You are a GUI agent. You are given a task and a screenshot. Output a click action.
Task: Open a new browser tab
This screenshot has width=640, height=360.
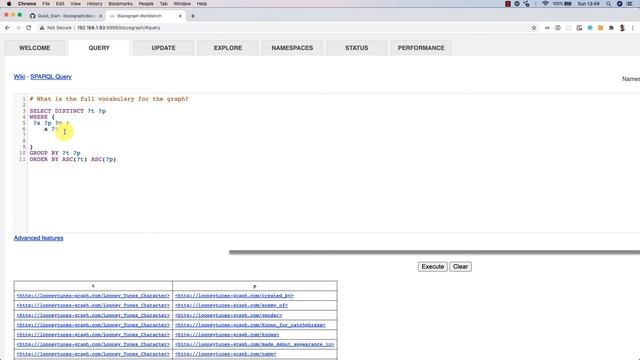pyautogui.click(x=193, y=16)
